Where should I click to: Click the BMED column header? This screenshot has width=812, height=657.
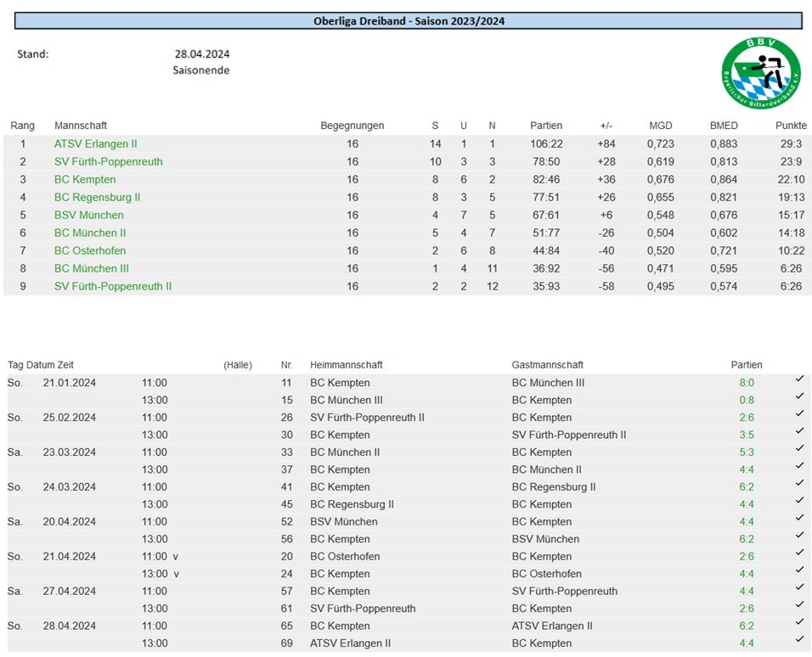[x=724, y=126]
